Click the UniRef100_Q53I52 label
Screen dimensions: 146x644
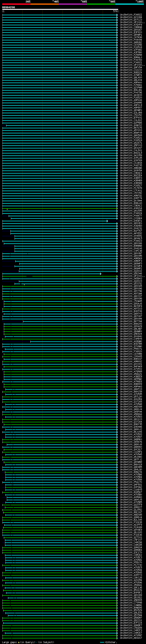(131, 284)
